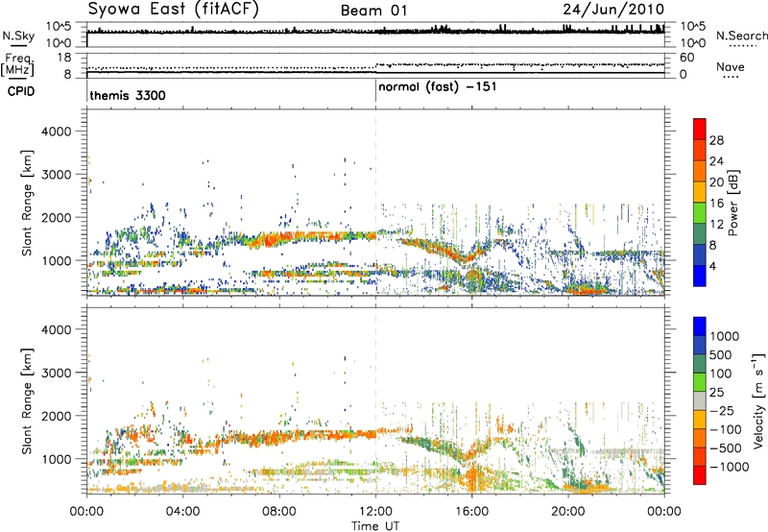Click the '-1000' value on velocity scale
768x532 pixels.
pos(730,467)
